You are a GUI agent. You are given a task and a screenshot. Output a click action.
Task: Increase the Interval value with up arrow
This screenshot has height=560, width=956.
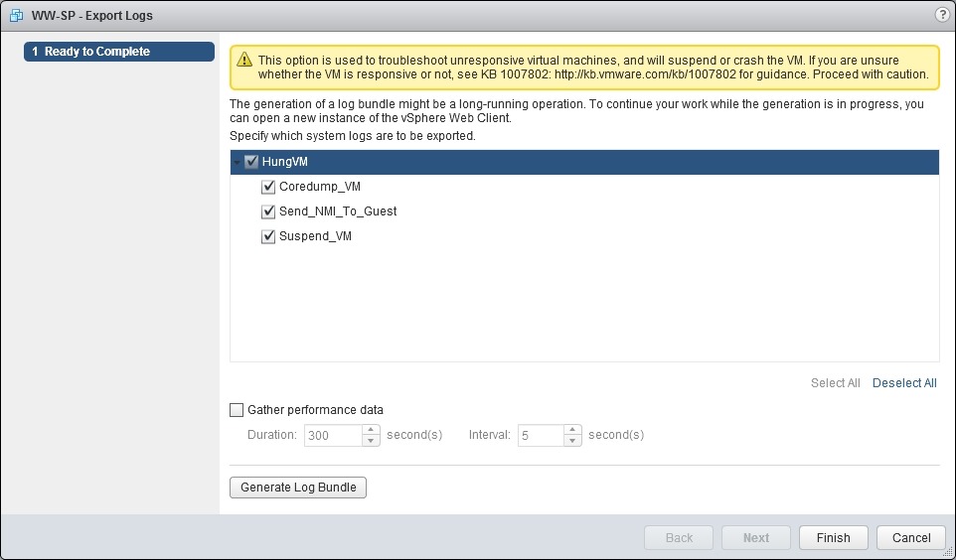pos(572,430)
